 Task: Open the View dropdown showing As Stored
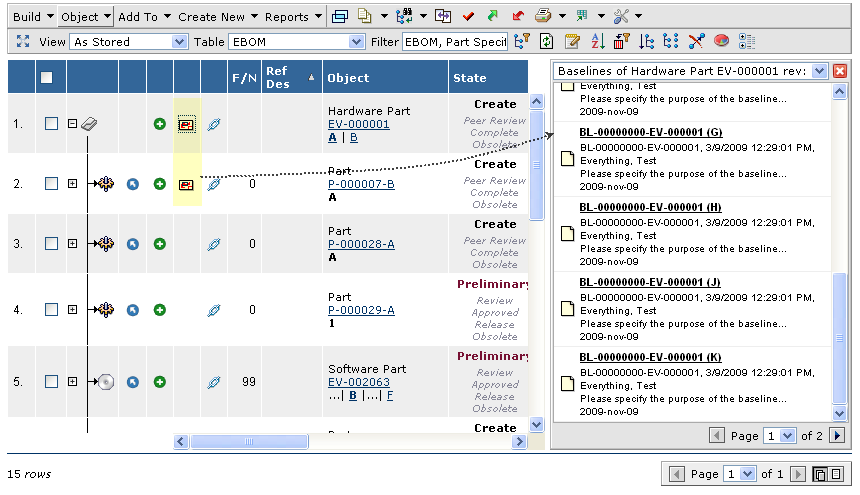coord(129,42)
